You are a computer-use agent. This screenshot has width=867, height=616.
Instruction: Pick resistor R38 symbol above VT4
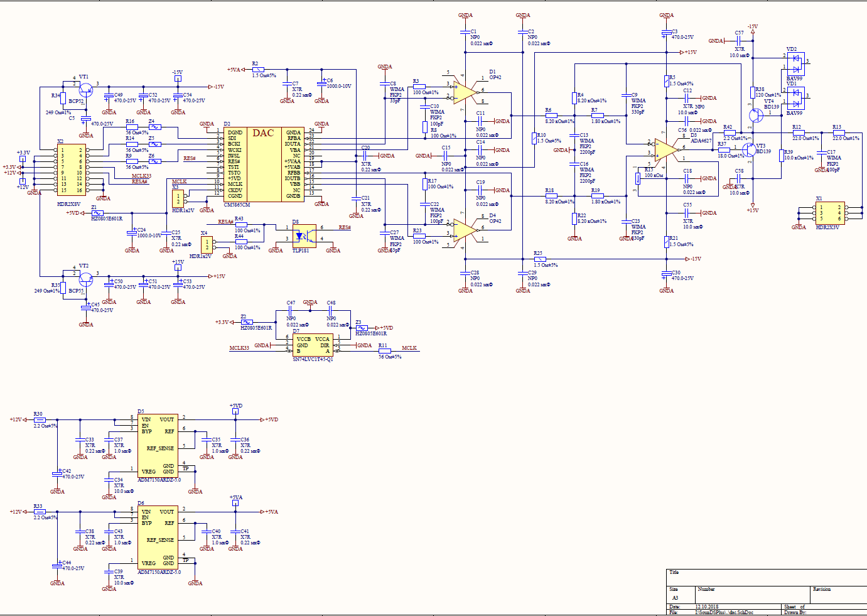[753, 93]
